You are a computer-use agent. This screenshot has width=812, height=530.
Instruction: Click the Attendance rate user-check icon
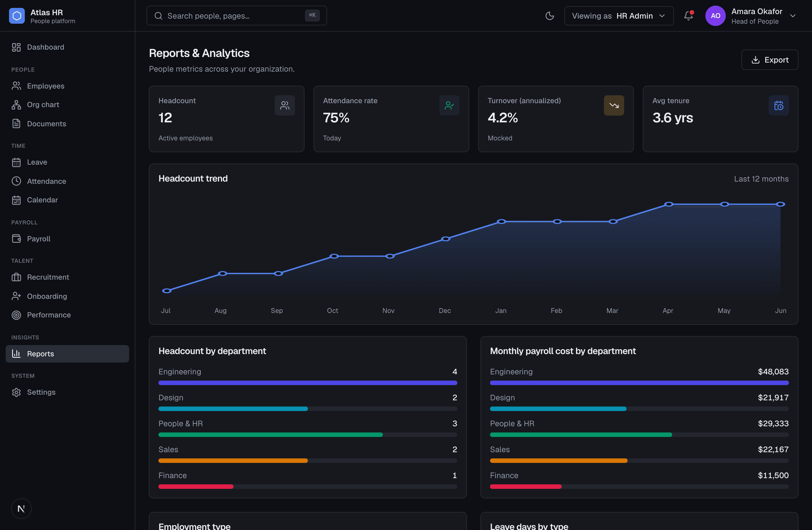(449, 105)
